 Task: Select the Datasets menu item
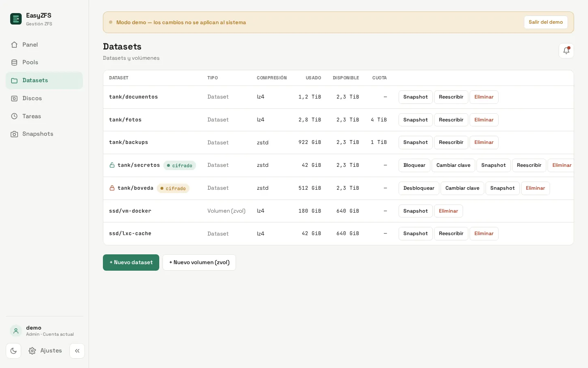coord(44,81)
